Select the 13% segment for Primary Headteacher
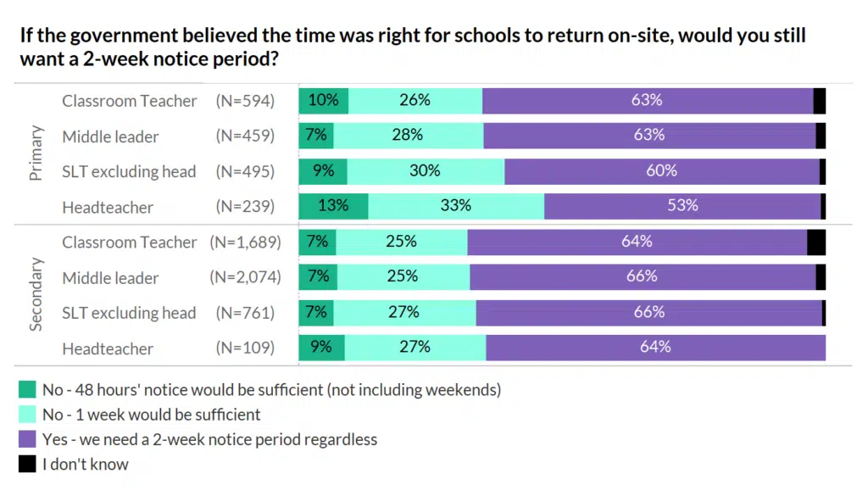The image size is (868, 496). [x=333, y=206]
